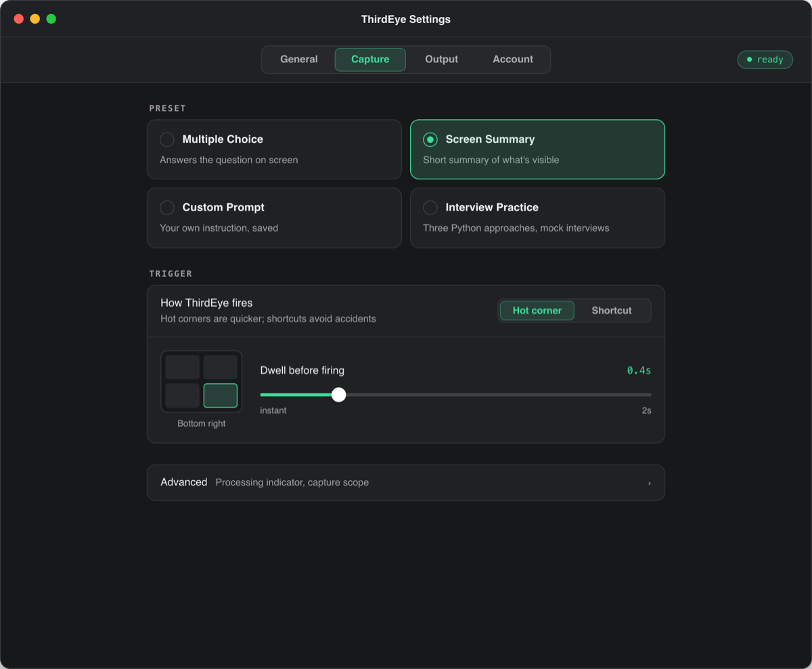Choose the Custom Prompt preset radio
812x669 pixels.
click(x=167, y=207)
